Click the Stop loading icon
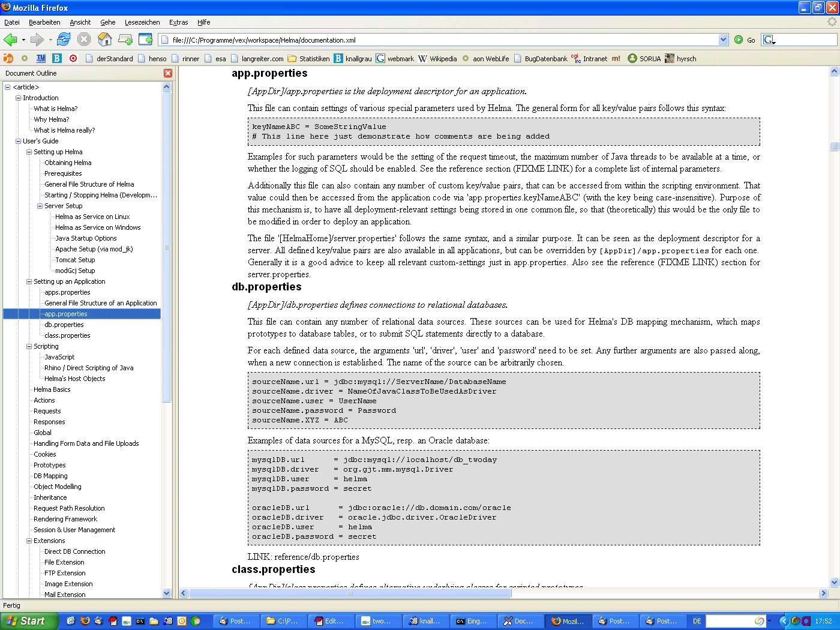This screenshot has height=630, width=840. (84, 40)
